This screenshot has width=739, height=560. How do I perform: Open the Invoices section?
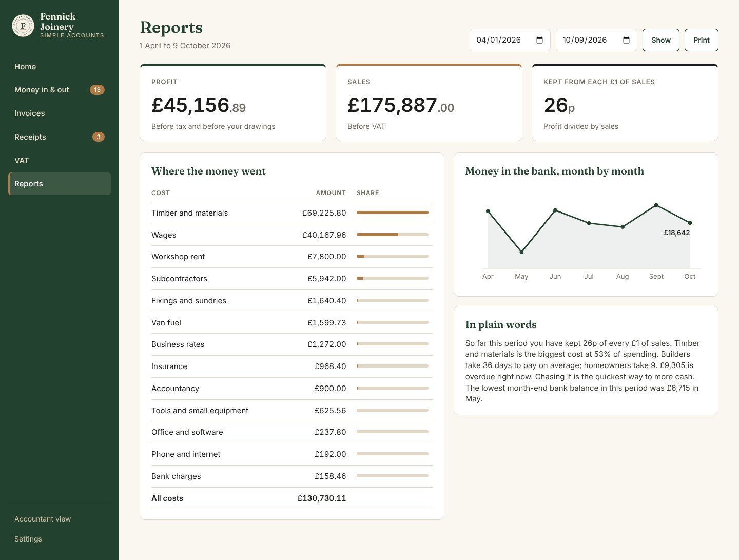(x=60, y=113)
